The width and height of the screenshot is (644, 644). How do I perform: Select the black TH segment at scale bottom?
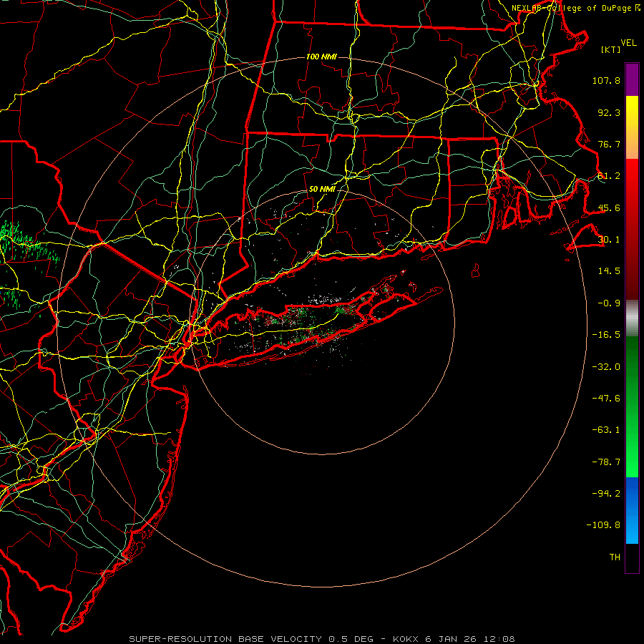(x=632, y=558)
